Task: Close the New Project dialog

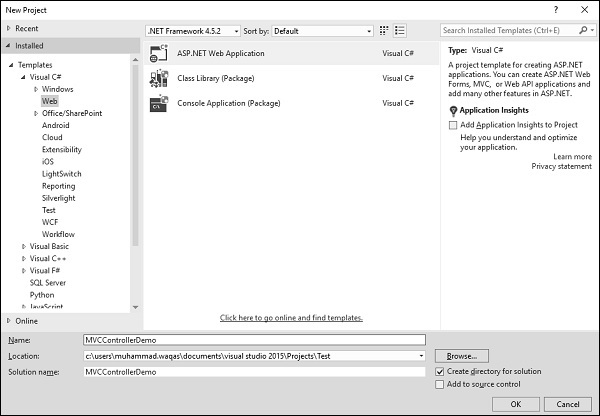Action: point(584,10)
